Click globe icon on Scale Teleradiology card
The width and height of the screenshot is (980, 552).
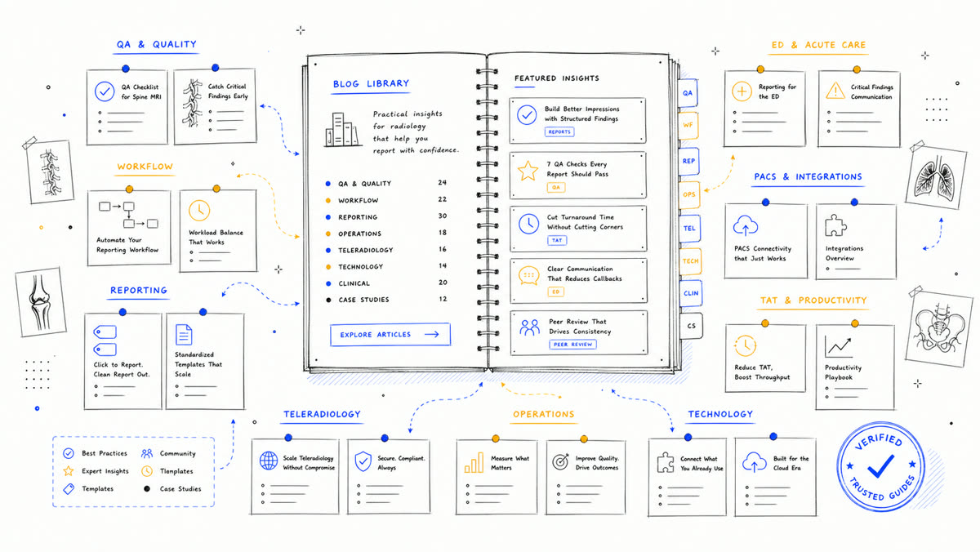[x=269, y=461]
